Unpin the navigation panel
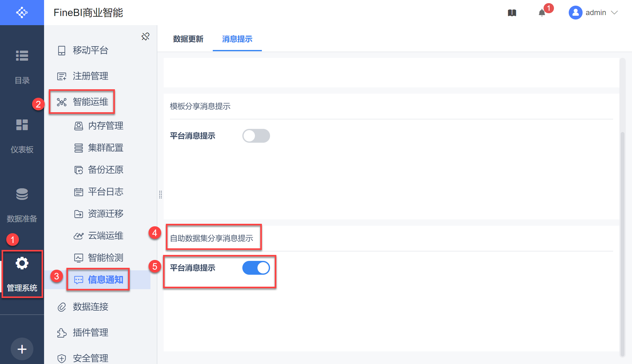The height and width of the screenshot is (364, 632). pyautogui.click(x=145, y=36)
